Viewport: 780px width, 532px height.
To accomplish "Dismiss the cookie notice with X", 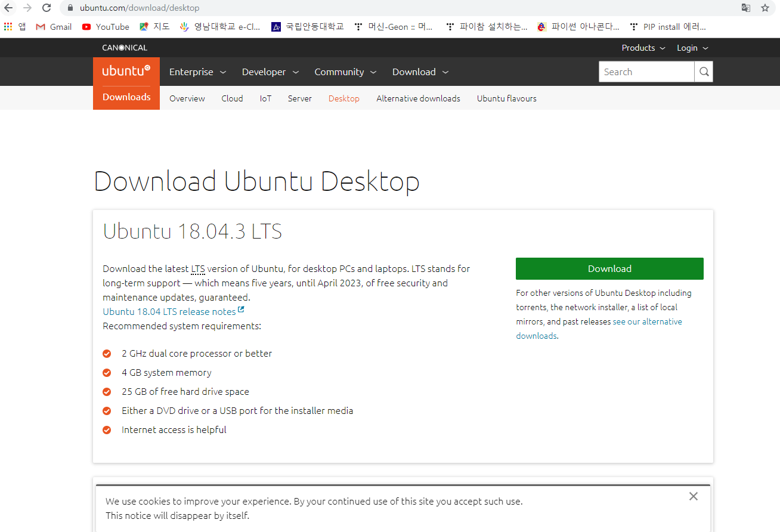I will [693, 496].
